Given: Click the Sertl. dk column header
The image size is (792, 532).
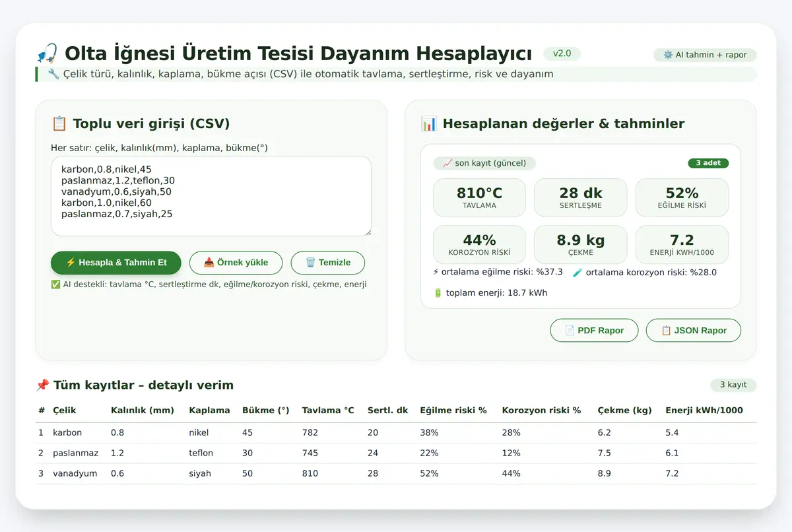Looking at the screenshot, I should (388, 411).
